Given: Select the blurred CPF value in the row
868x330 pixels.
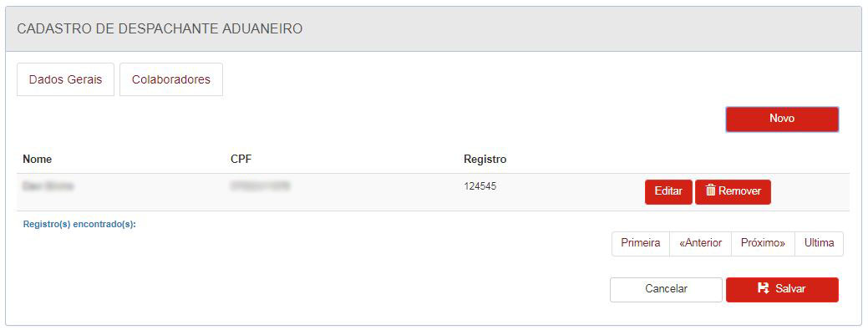Looking at the screenshot, I should click(x=260, y=186).
